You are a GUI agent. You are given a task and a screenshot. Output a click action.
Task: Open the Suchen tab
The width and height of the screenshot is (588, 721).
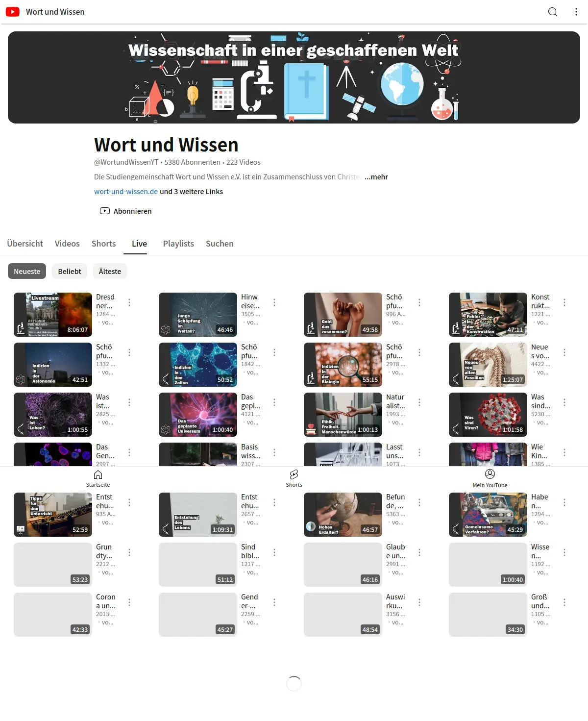click(220, 244)
